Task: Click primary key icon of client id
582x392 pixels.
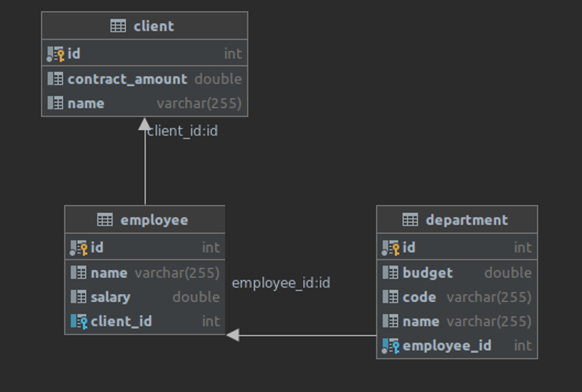Action: pos(55,54)
